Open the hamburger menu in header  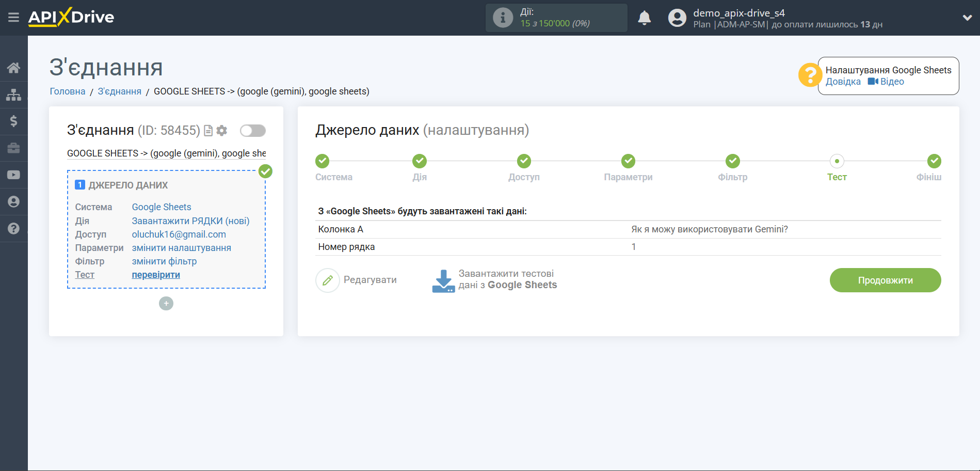coord(13,18)
